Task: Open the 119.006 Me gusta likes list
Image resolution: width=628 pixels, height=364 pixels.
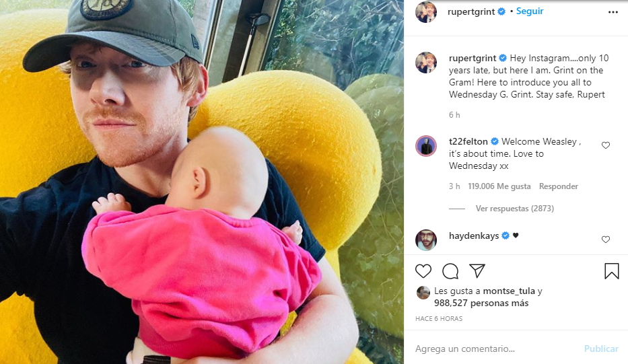Action: [x=499, y=186]
